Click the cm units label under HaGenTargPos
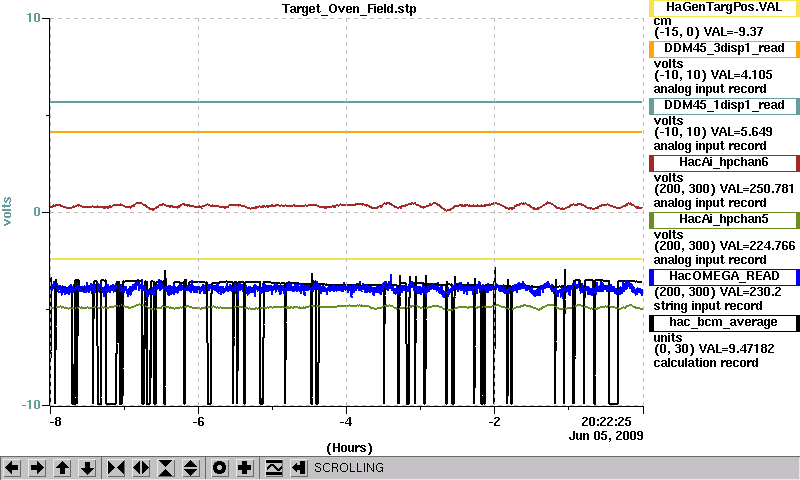Screen dimensions: 800x480 pyautogui.click(x=662, y=21)
